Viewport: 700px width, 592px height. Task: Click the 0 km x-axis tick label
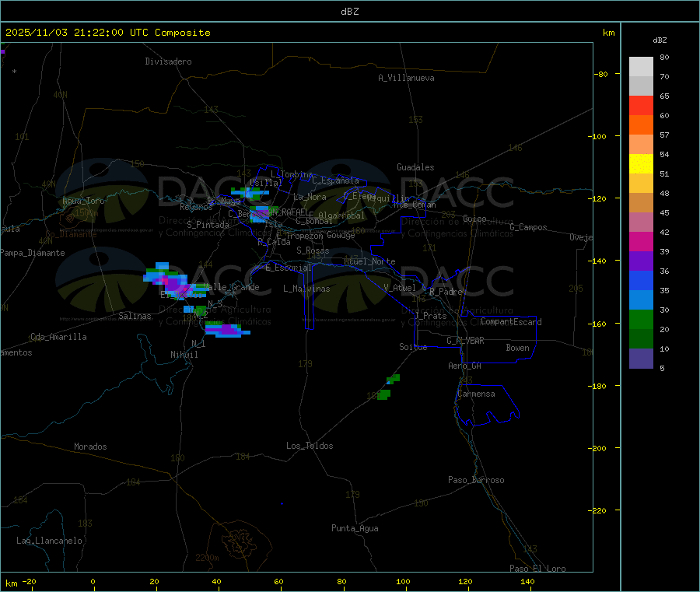tap(93, 581)
